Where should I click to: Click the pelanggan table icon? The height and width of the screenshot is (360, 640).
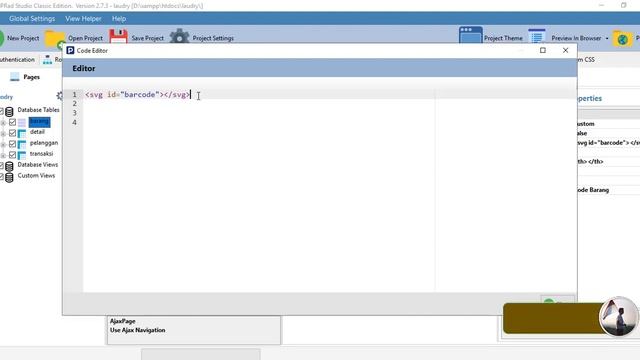[22, 144]
